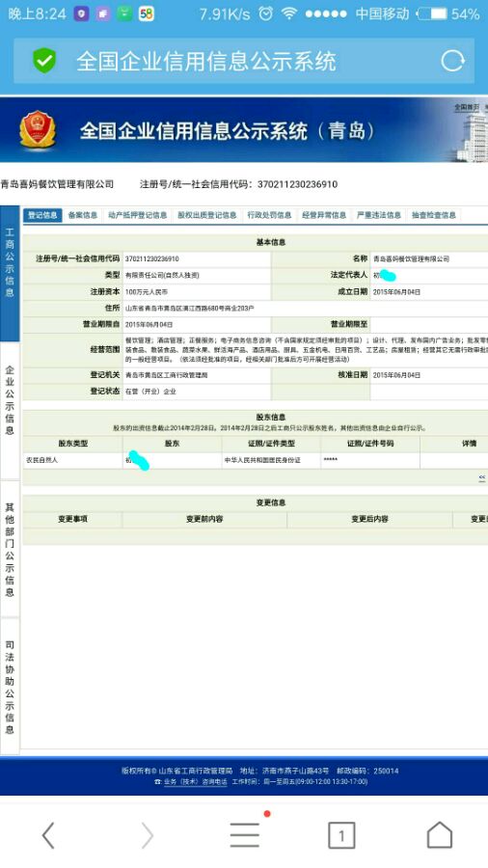The height and width of the screenshot is (868, 488).
Task: Tap the 住所 address value
Action: [189, 308]
